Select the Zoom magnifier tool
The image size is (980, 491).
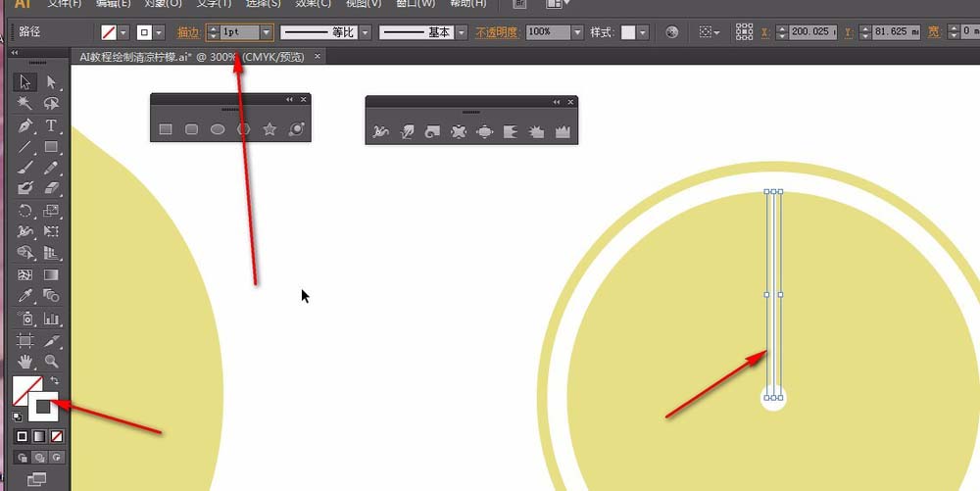coord(51,361)
